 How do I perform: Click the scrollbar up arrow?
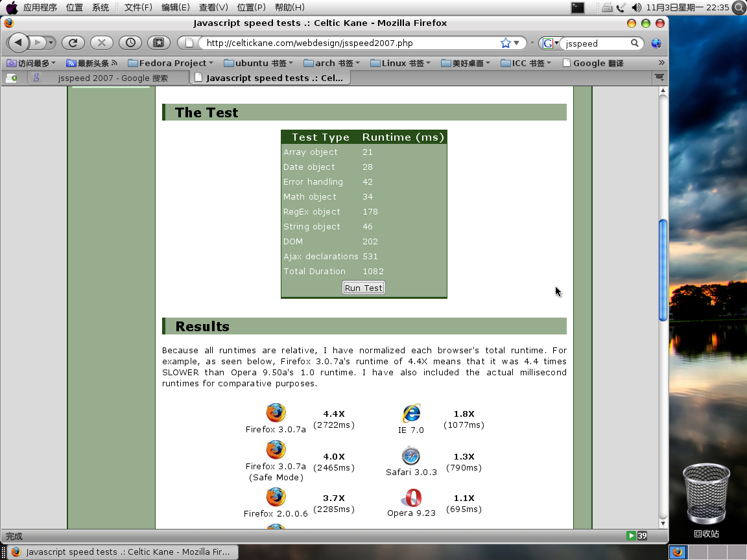pos(663,91)
